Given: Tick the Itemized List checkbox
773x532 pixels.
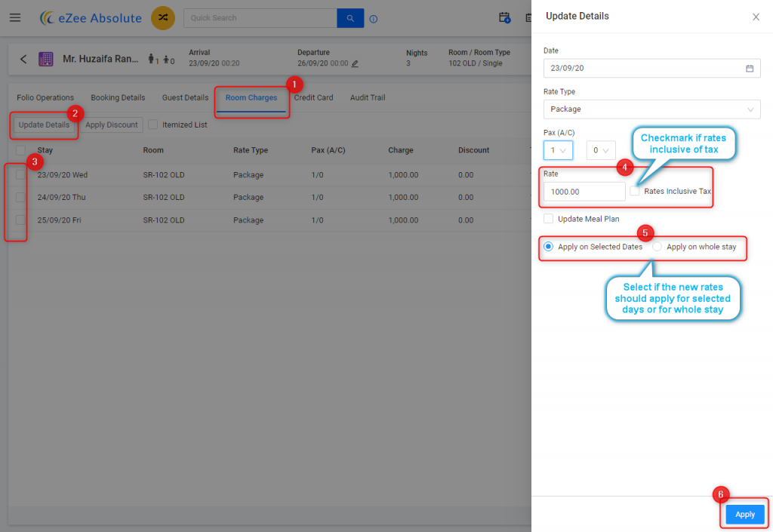Looking at the screenshot, I should click(152, 125).
